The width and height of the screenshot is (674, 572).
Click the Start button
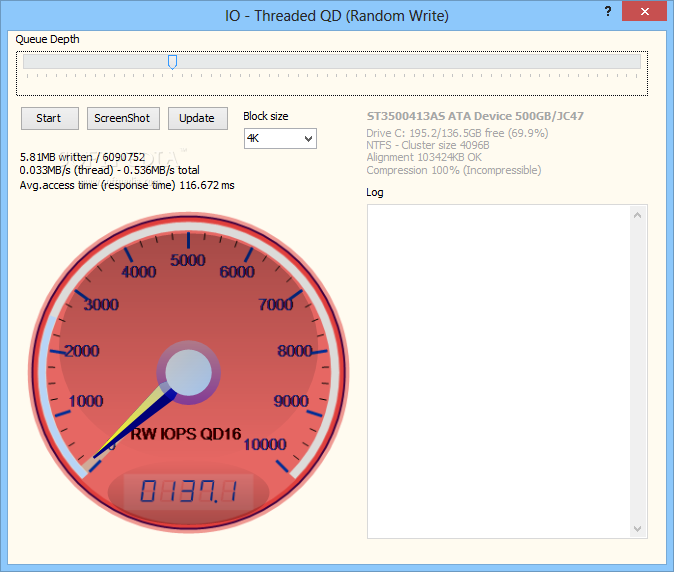pyautogui.click(x=50, y=118)
